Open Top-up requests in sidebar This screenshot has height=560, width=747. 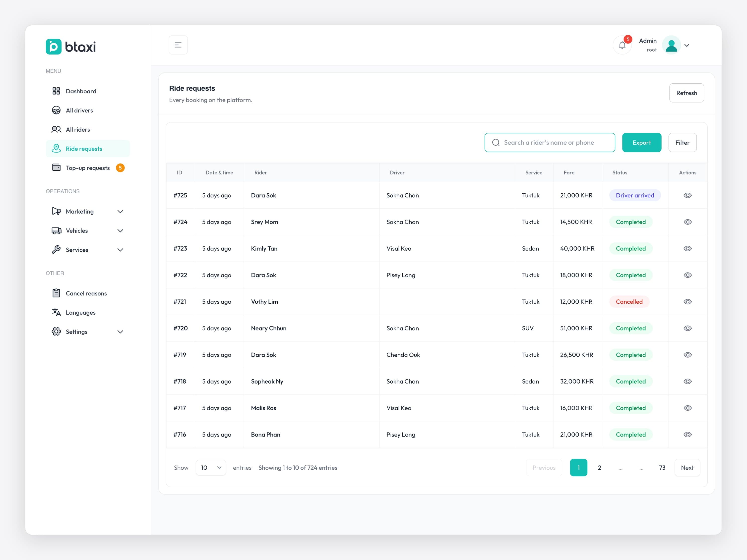(x=88, y=168)
